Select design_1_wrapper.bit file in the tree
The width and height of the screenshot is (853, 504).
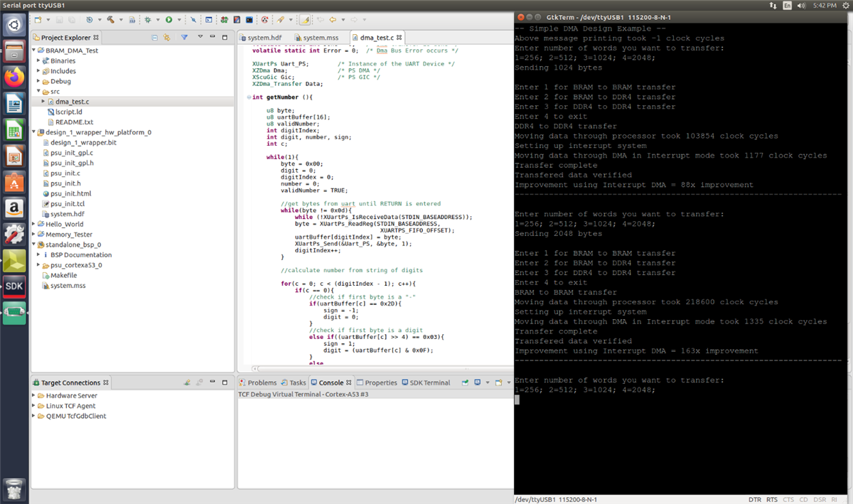tap(83, 142)
